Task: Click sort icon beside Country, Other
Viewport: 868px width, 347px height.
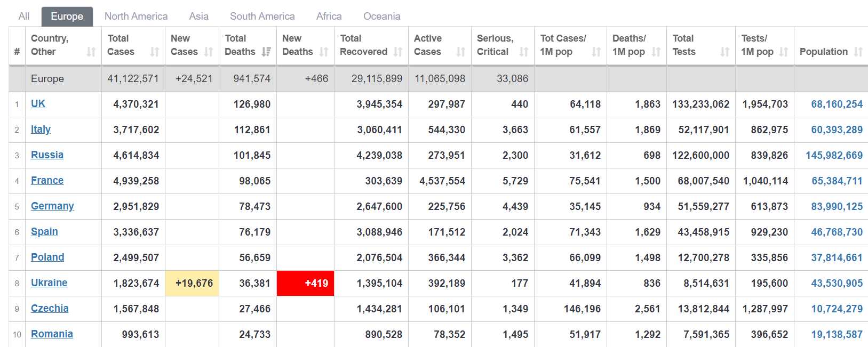Action: (x=91, y=52)
